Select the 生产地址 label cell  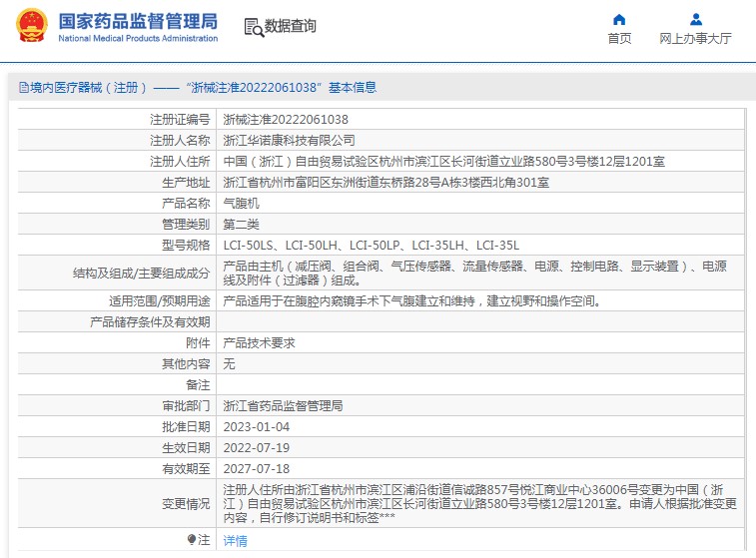[x=186, y=183]
